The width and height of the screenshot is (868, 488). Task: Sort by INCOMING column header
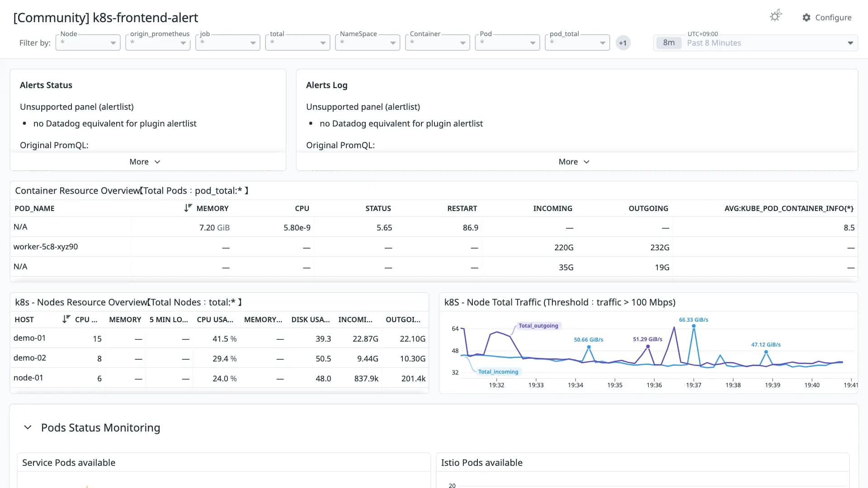coord(552,208)
